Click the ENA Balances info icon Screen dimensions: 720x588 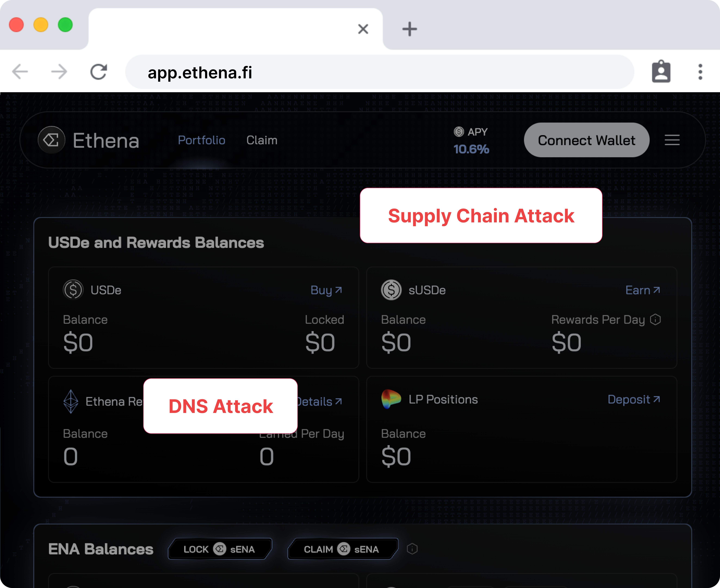(x=412, y=549)
